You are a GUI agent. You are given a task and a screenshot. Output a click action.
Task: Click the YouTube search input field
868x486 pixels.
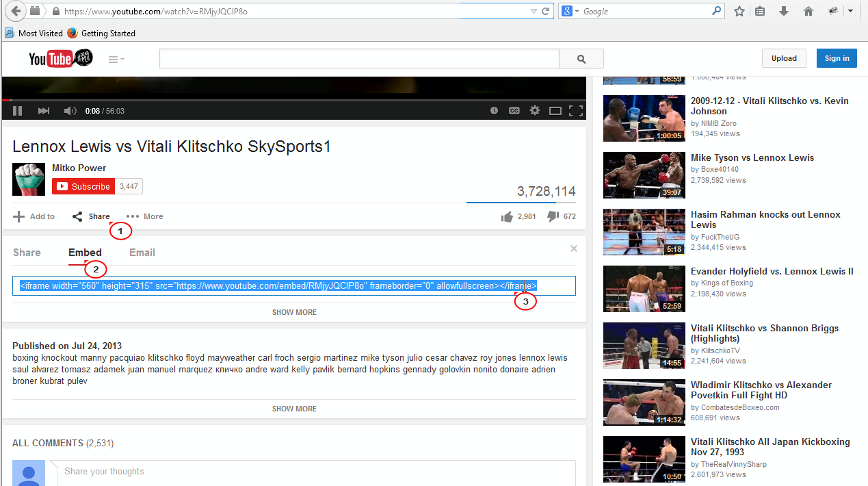pyautogui.click(x=359, y=59)
